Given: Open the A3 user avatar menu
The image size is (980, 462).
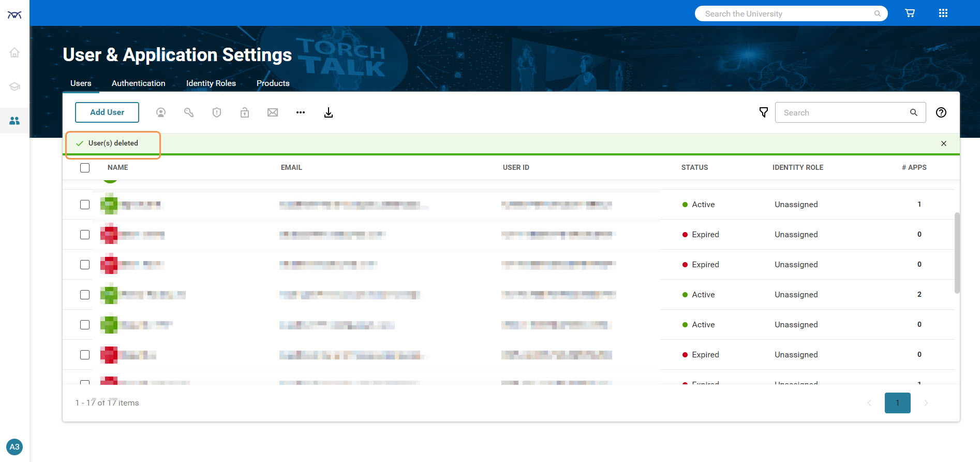Looking at the screenshot, I should [14, 447].
